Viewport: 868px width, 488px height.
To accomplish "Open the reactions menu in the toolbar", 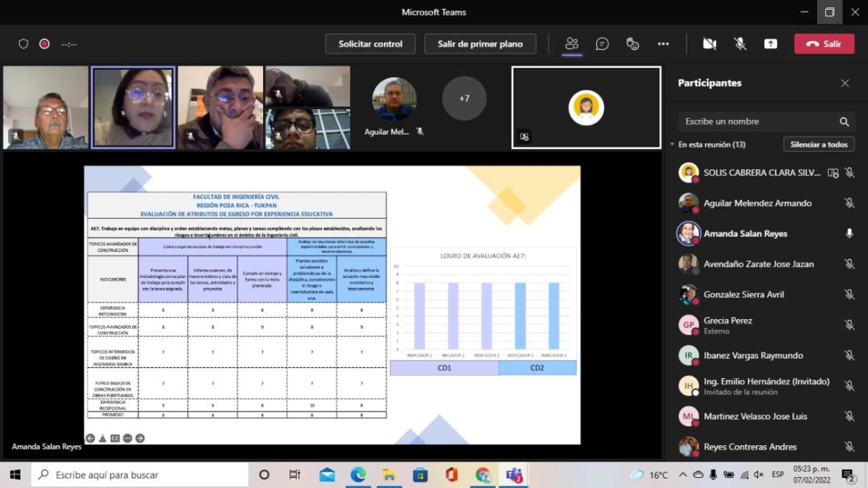I will pyautogui.click(x=632, y=44).
